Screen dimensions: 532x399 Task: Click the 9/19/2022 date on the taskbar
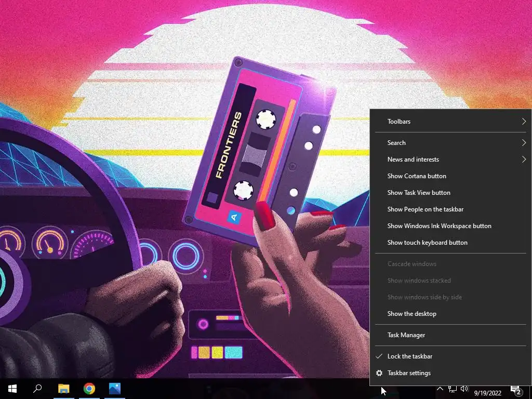pyautogui.click(x=487, y=393)
